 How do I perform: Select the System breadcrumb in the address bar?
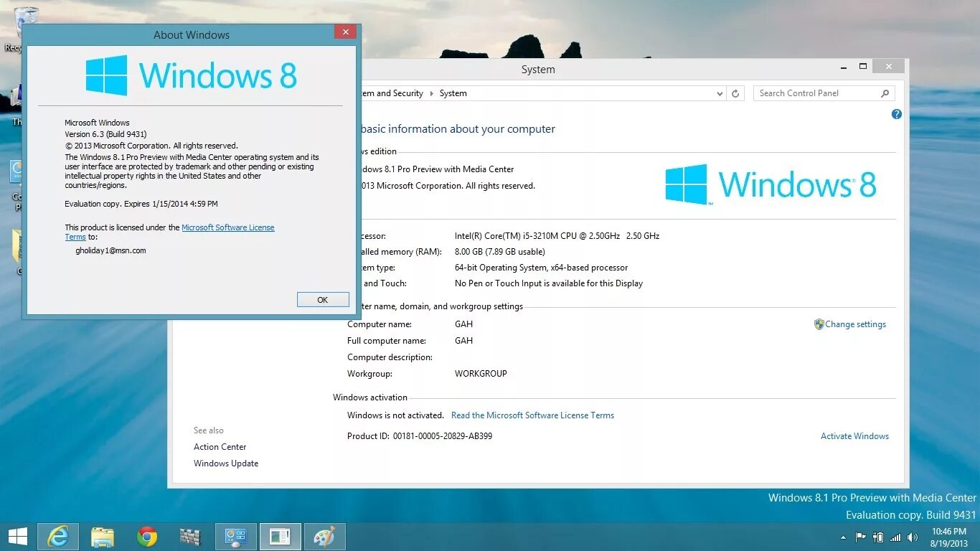tap(453, 93)
